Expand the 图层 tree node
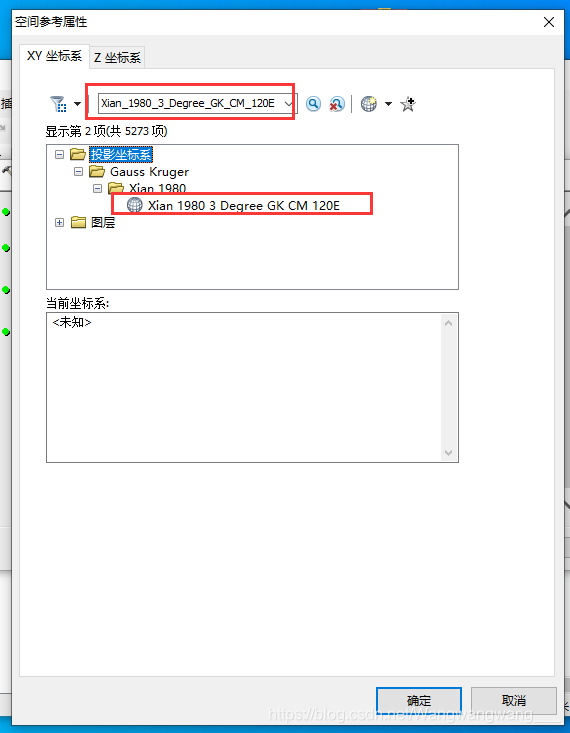 coord(59,223)
